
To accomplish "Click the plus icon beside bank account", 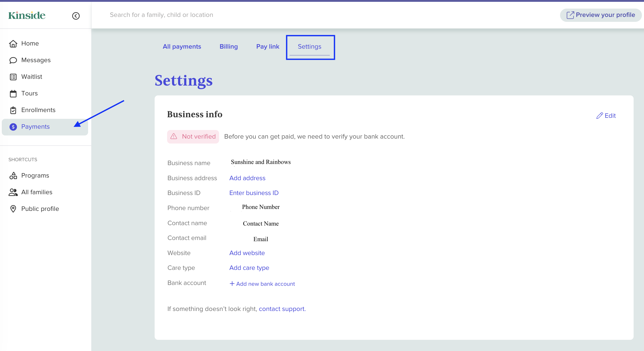I will [x=232, y=284].
